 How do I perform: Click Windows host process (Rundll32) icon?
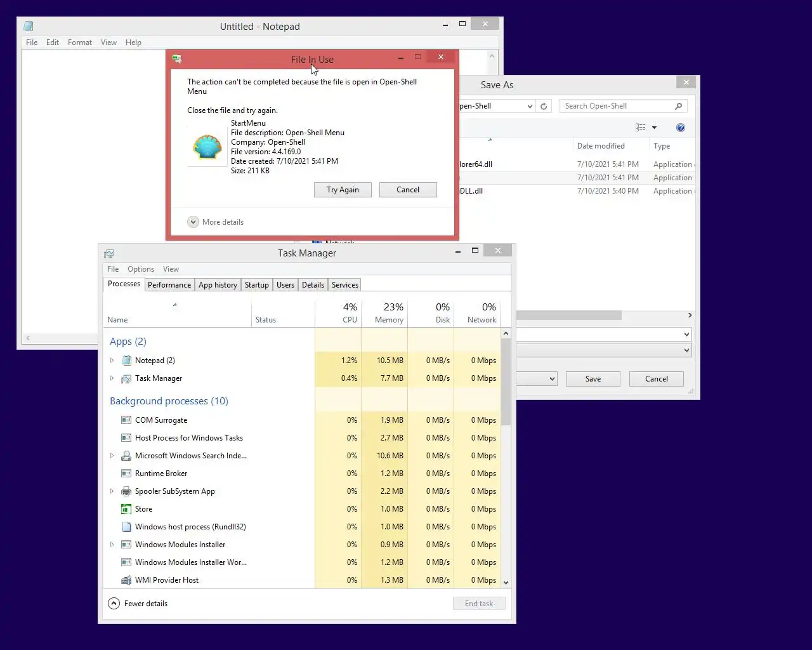point(126,526)
